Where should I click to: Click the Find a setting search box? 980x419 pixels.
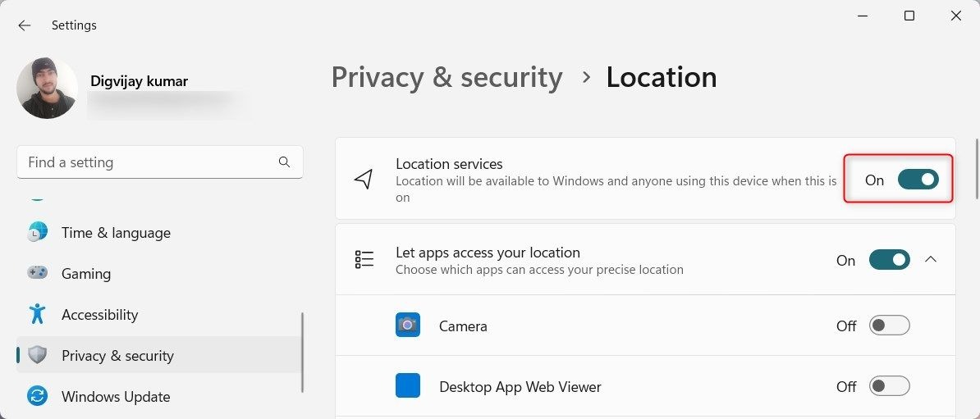pos(160,162)
